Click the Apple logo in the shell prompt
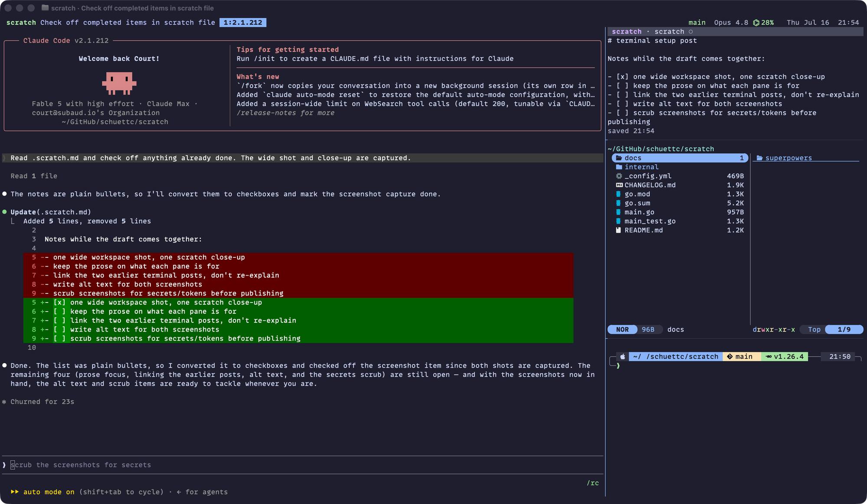Screen dimensions: 867x504 623,357
